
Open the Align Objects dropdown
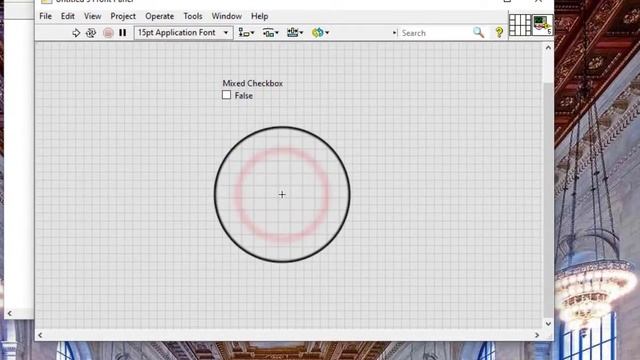click(246, 33)
